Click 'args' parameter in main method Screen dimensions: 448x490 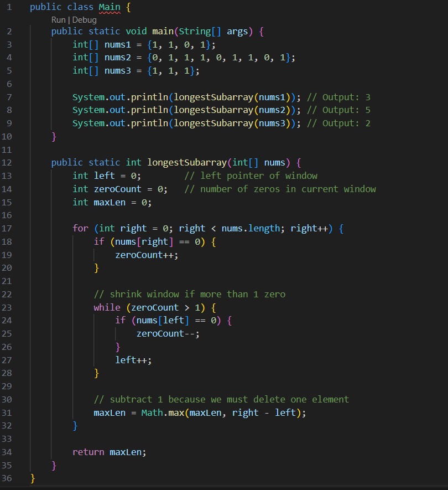(x=237, y=32)
